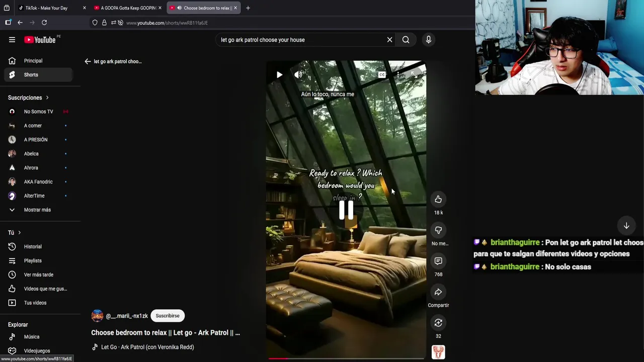
Task: Start voice search with the microphone
Action: 429,40
